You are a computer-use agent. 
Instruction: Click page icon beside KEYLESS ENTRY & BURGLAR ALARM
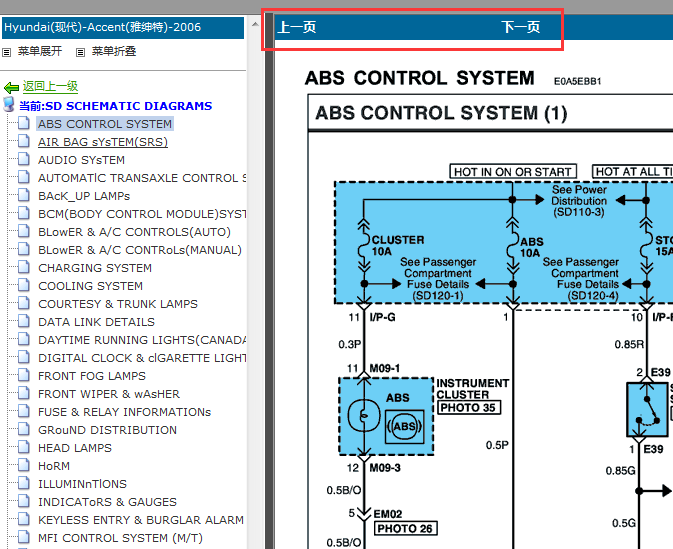tap(24, 520)
